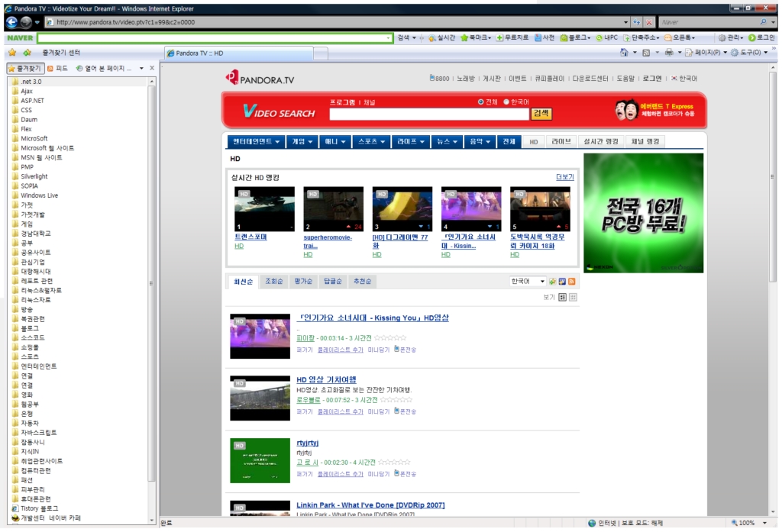
Task: Open the Naver toolbar 사전 dictionary icon
Action: (544, 38)
